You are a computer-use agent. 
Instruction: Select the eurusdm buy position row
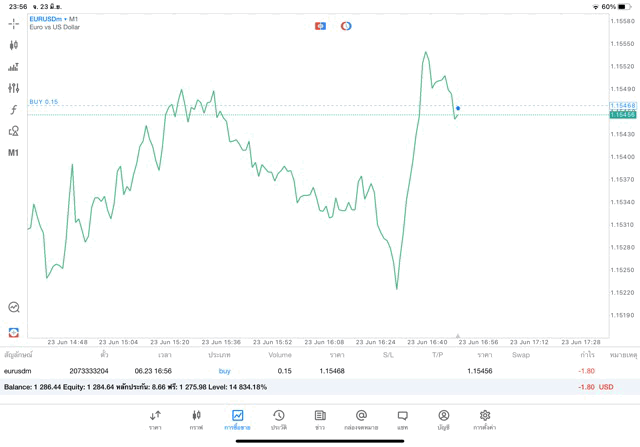300,371
